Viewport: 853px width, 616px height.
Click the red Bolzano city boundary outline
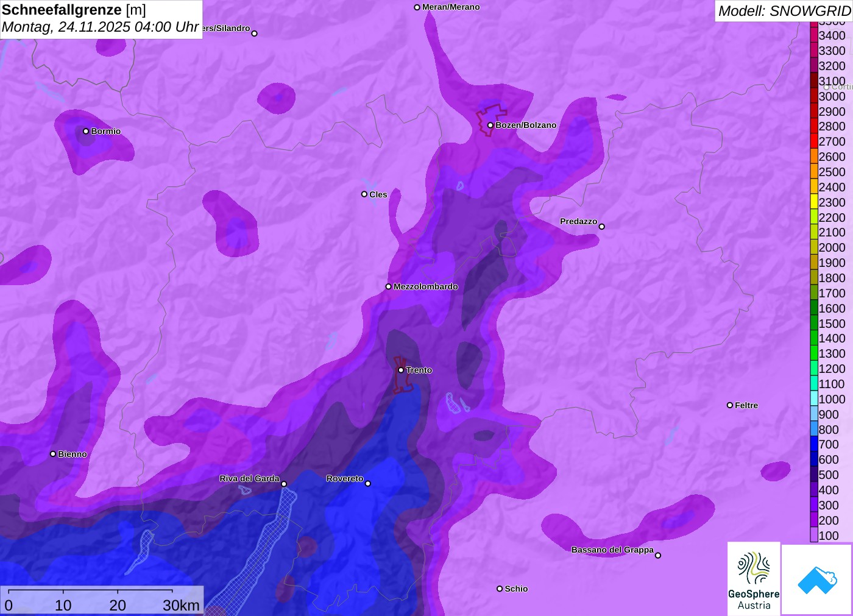coord(490,120)
